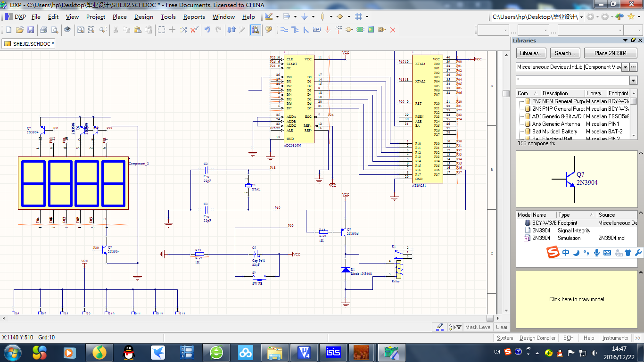Open the Place menu
The height and width of the screenshot is (362, 644).
tap(120, 16)
